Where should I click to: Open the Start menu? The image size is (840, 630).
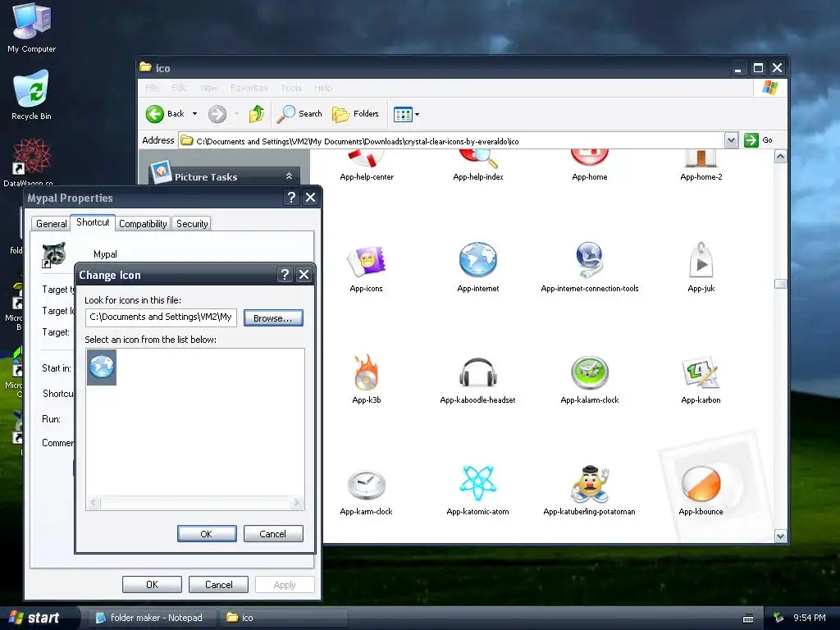[38, 618]
